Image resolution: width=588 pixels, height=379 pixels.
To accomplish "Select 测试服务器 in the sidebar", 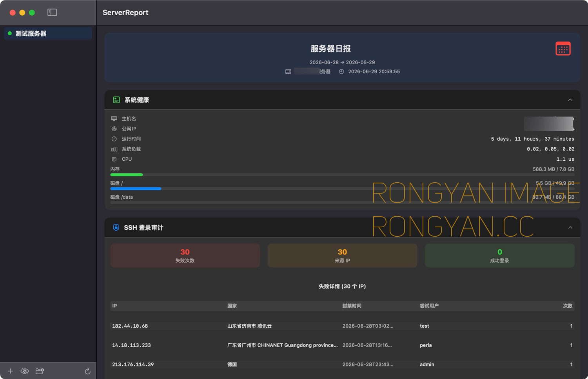I will pyautogui.click(x=48, y=33).
